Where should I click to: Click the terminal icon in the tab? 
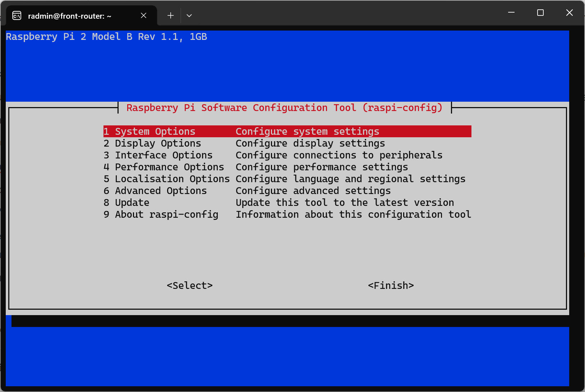point(17,16)
